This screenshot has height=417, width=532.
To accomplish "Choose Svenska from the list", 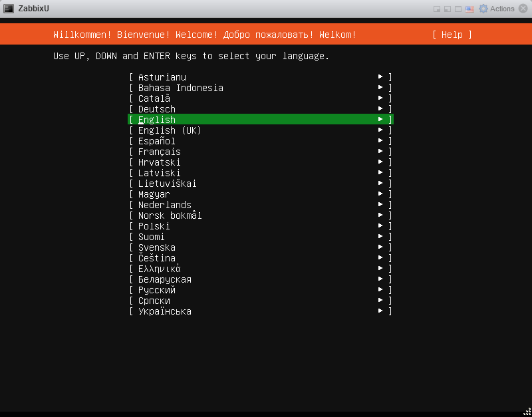I will coord(261,247).
